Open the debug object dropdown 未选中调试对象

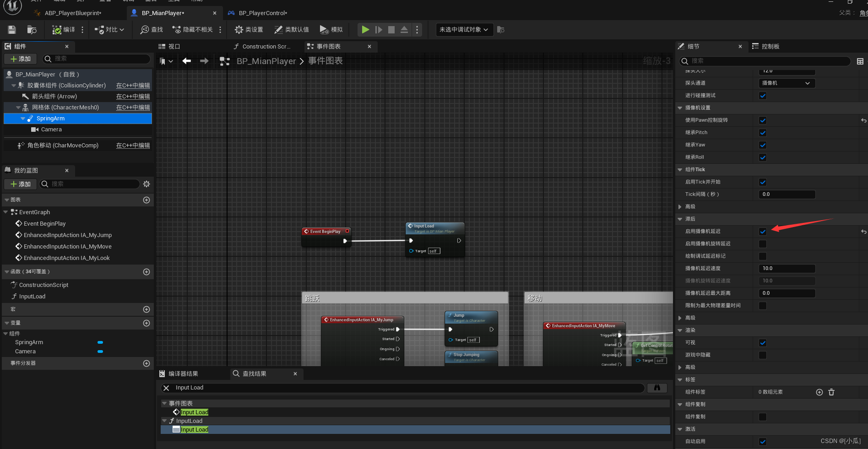[464, 30]
